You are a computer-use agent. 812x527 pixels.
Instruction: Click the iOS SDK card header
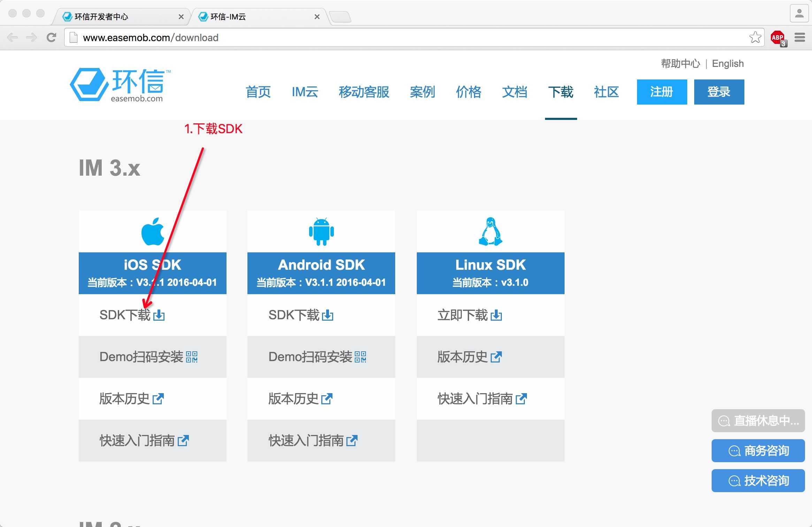click(153, 273)
